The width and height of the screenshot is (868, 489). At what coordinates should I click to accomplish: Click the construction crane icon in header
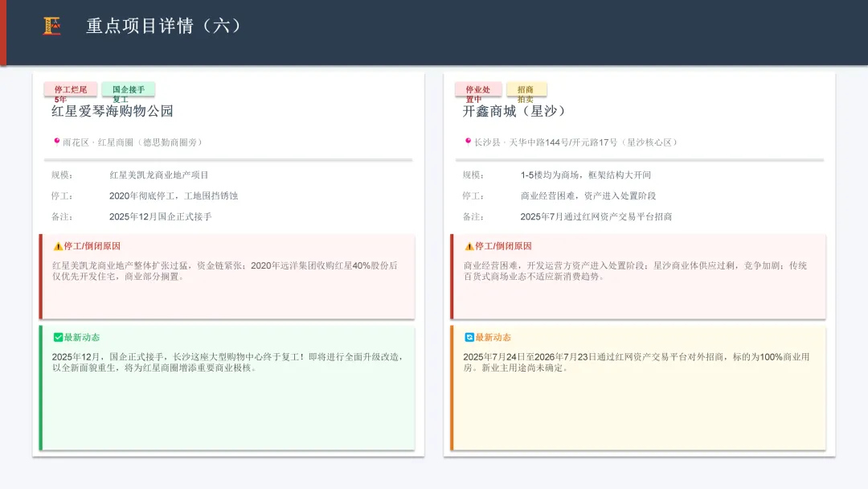click(51, 26)
